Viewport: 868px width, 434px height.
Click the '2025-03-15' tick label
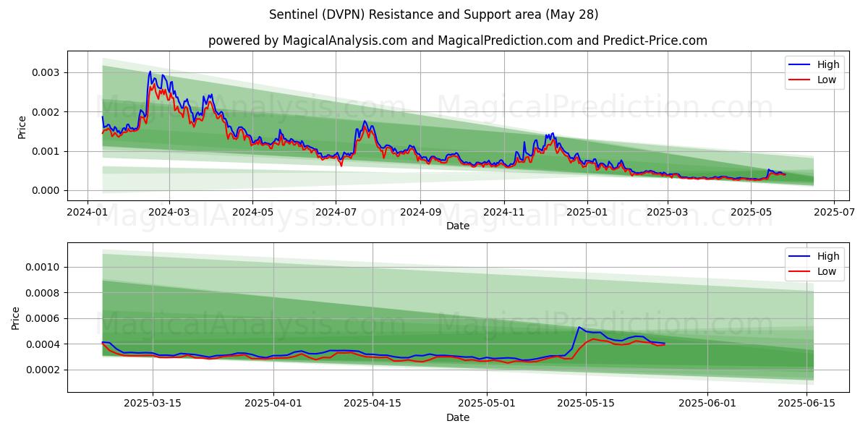click(x=153, y=404)
